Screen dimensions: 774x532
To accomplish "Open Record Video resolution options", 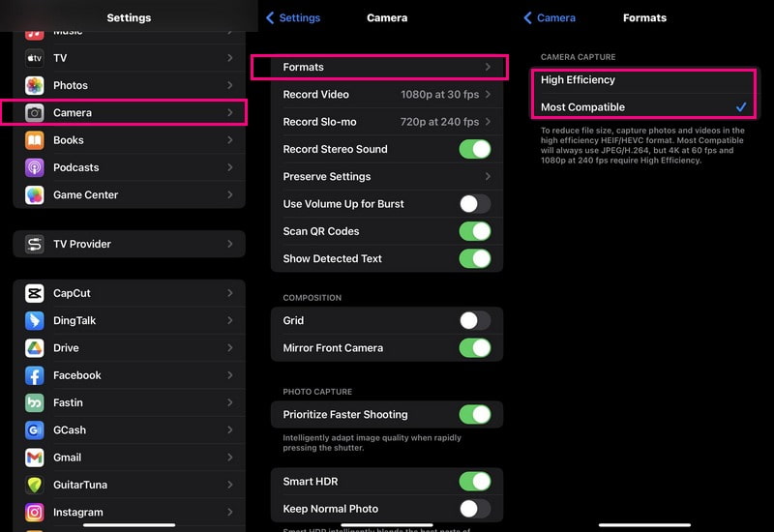I will point(386,95).
